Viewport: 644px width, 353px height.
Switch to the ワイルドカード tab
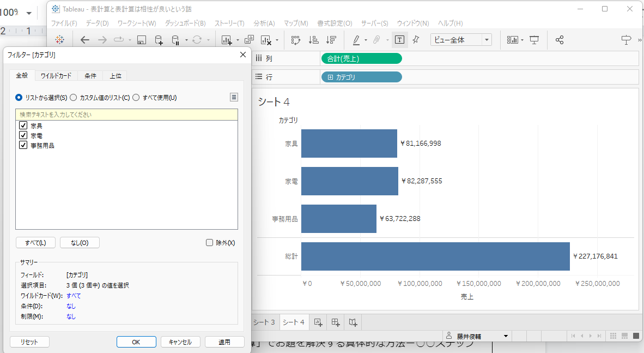coord(56,76)
